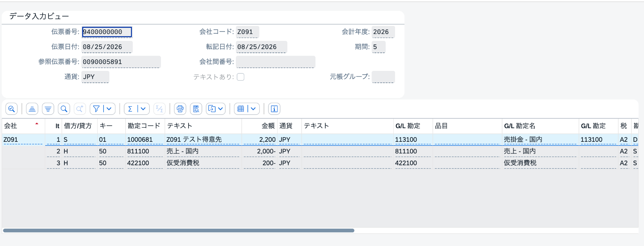Click the 勘定コード column header

click(x=145, y=126)
